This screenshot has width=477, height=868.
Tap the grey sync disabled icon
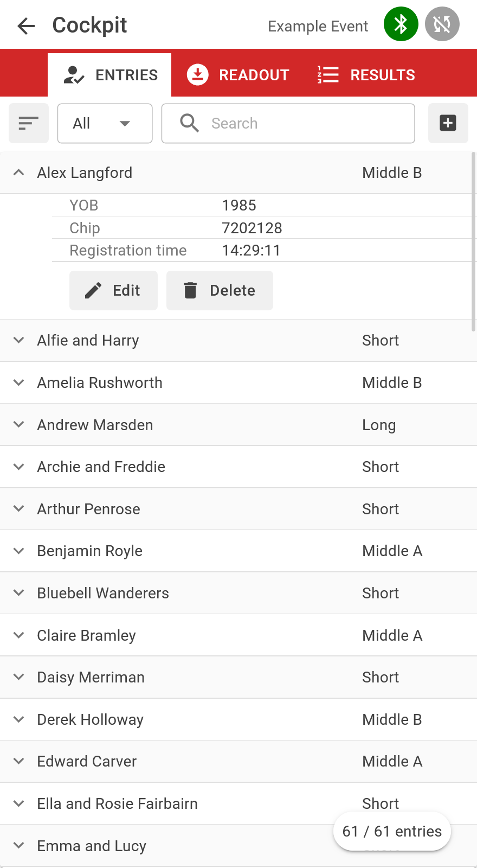pyautogui.click(x=442, y=24)
